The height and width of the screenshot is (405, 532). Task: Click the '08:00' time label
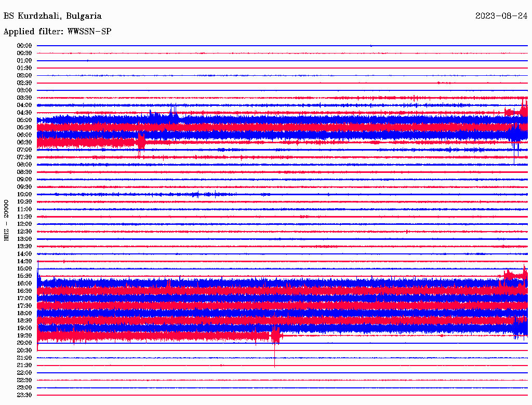click(24, 165)
